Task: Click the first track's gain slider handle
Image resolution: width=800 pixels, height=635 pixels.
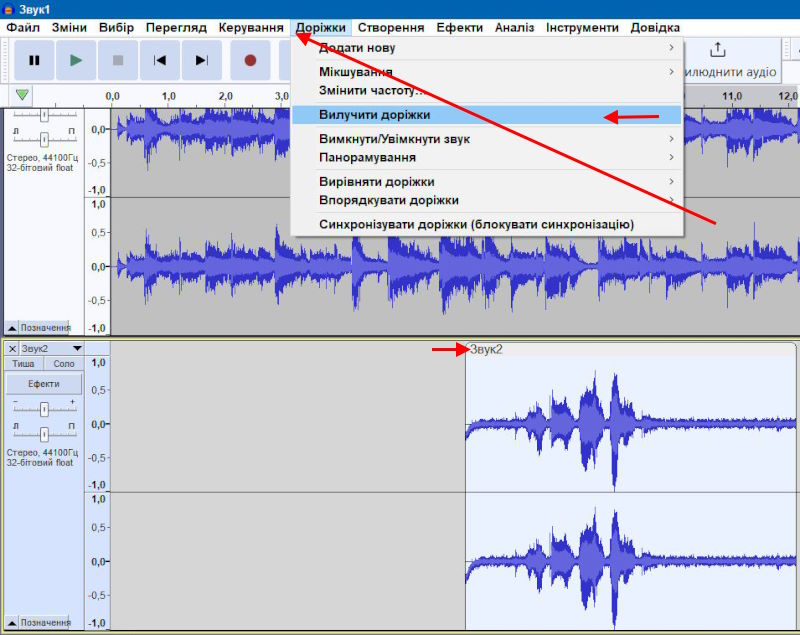Action: click(44, 115)
